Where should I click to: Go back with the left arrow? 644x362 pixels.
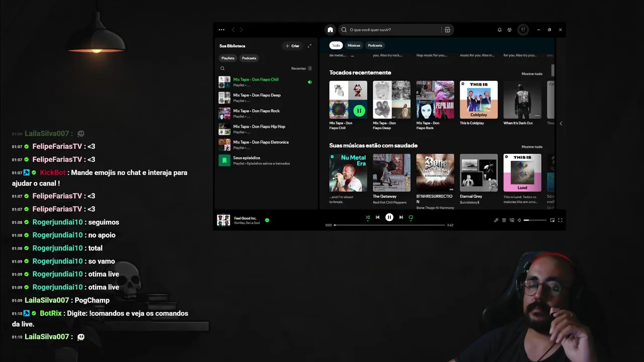(x=233, y=30)
